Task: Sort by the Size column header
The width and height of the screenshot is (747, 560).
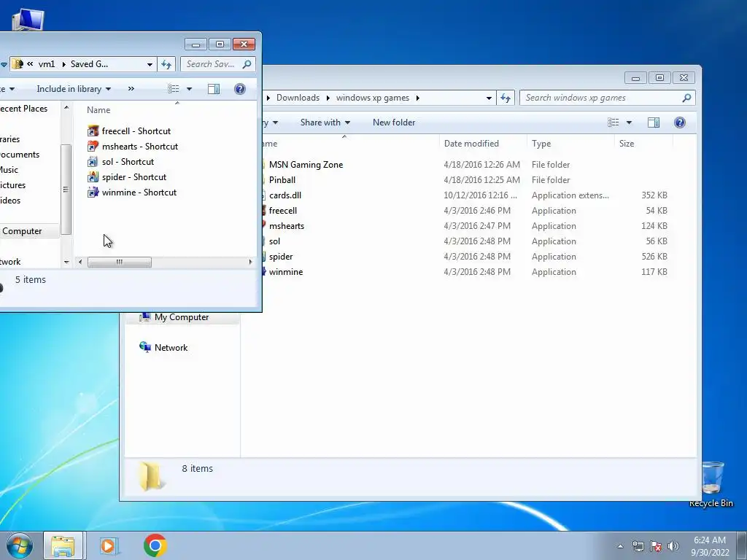Action: click(x=643, y=144)
